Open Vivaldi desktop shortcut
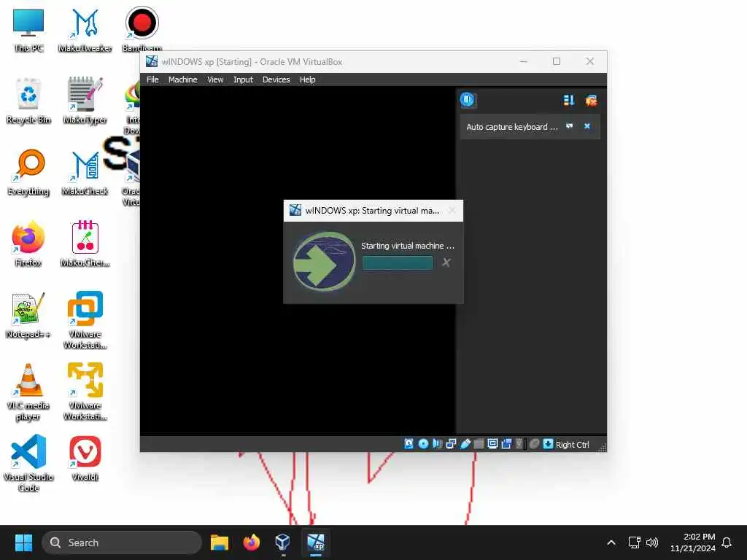Image resolution: width=747 pixels, height=560 pixels. (85, 458)
